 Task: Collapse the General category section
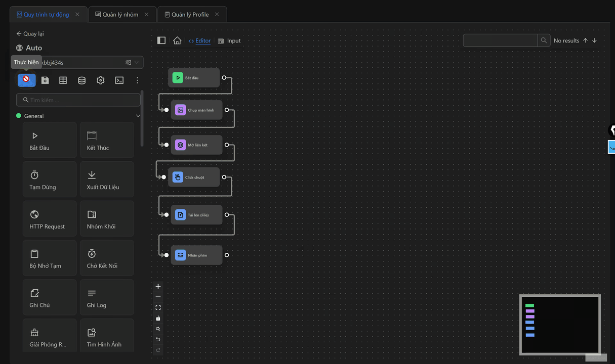coord(138,116)
